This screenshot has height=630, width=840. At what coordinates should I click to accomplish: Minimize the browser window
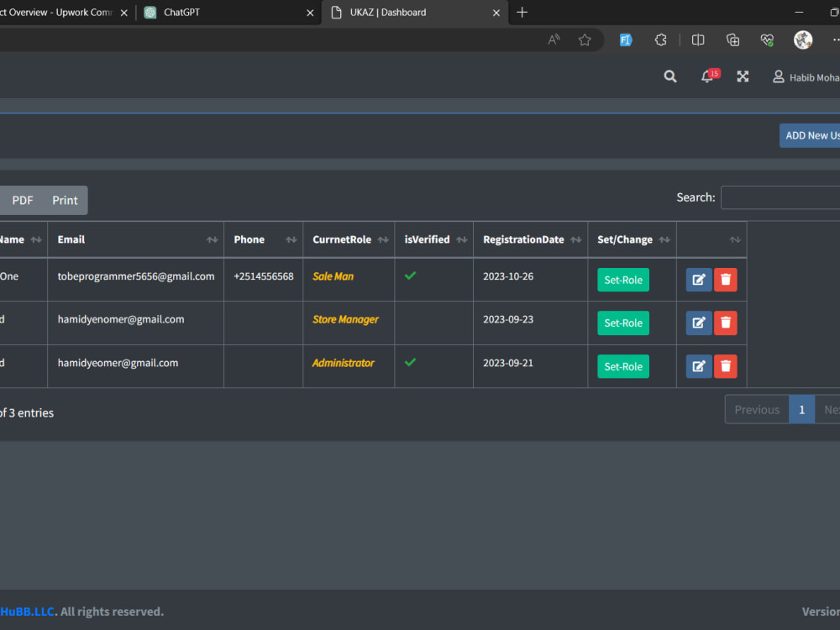coord(799,13)
